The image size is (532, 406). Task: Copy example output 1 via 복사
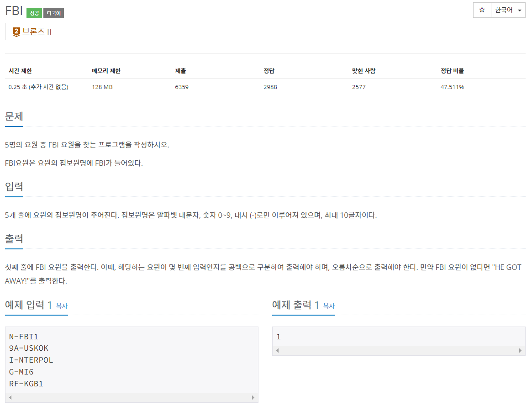(329, 306)
